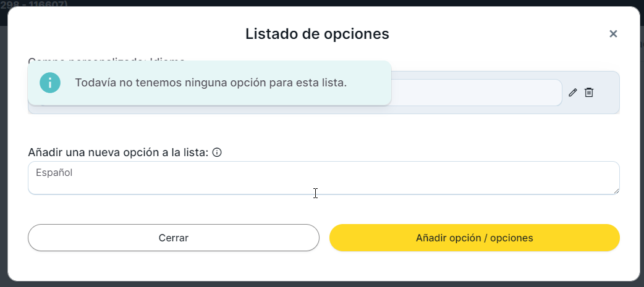644x287 pixels.
Task: Click the 'Listado de opciones' dialog title
Action: click(x=317, y=34)
